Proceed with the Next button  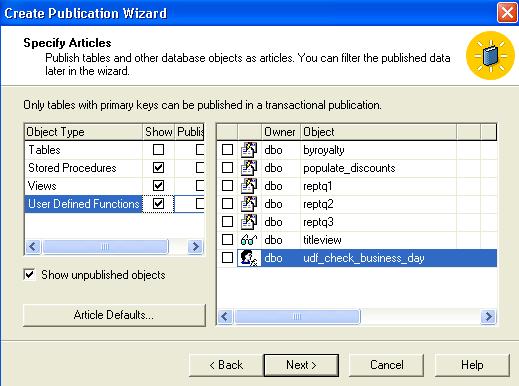tap(301, 365)
